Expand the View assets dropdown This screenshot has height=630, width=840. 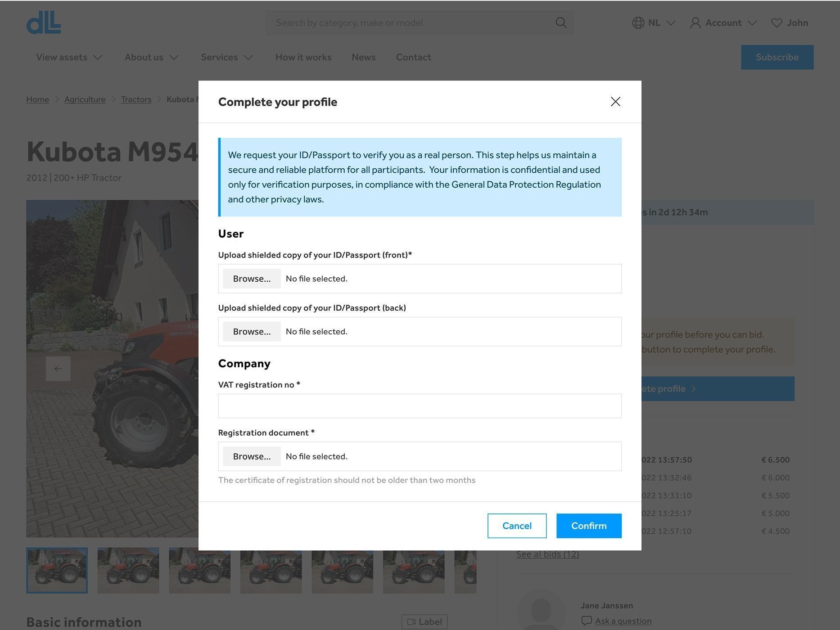[69, 57]
